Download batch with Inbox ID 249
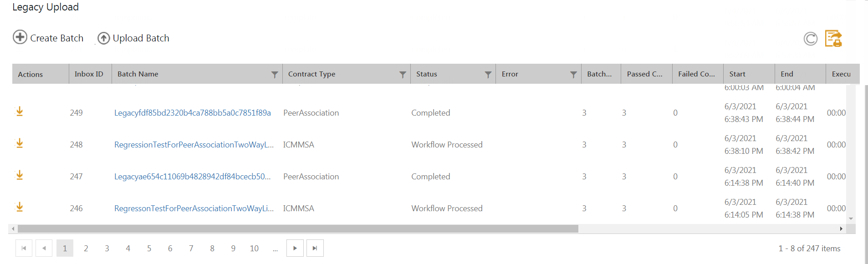The width and height of the screenshot is (868, 264). click(x=20, y=112)
